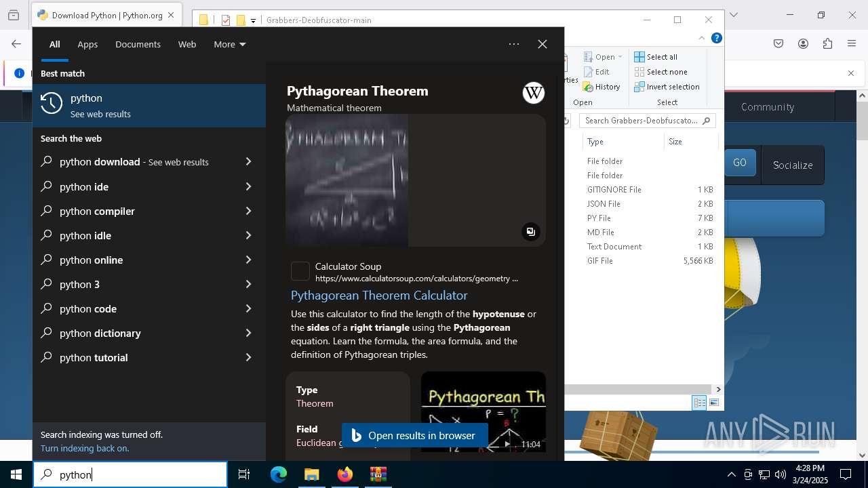Click the Pythagorean Theorem video thumbnail
Image resolution: width=868 pixels, height=488 pixels.
coord(483,411)
